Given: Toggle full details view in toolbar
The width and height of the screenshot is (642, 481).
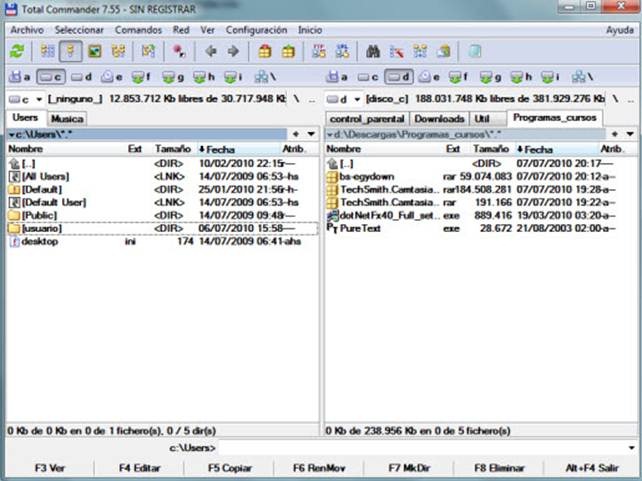Looking at the screenshot, I should point(70,51).
